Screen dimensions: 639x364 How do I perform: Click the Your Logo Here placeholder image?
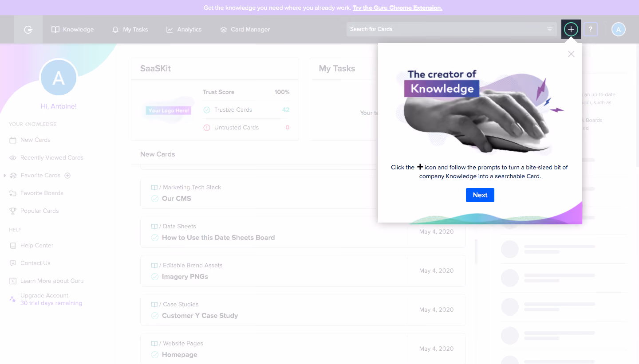(x=169, y=110)
